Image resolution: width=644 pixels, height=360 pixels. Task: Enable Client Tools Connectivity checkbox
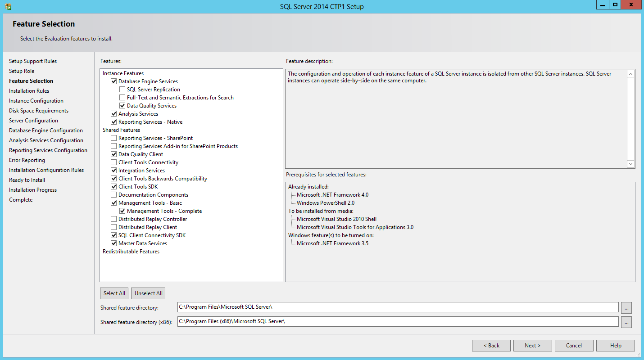click(113, 162)
